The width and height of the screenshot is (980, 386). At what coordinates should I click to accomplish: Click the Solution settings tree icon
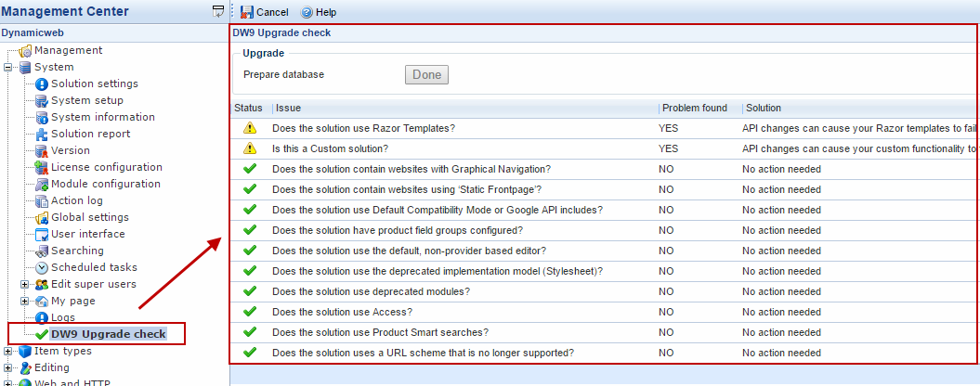pos(42,84)
